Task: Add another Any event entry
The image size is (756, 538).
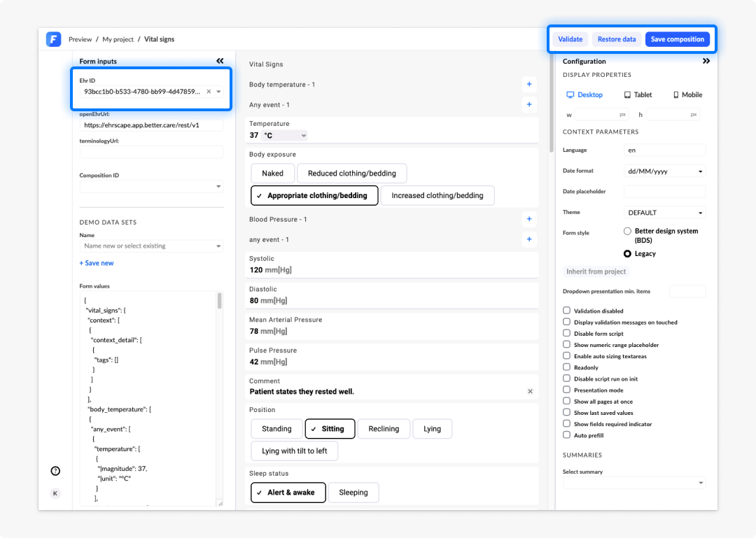Action: pyautogui.click(x=529, y=105)
